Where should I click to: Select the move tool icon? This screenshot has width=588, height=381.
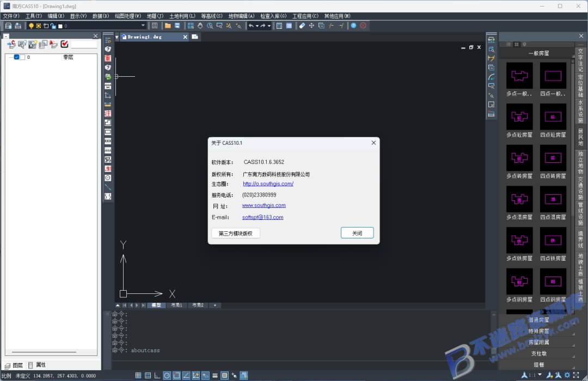311,26
